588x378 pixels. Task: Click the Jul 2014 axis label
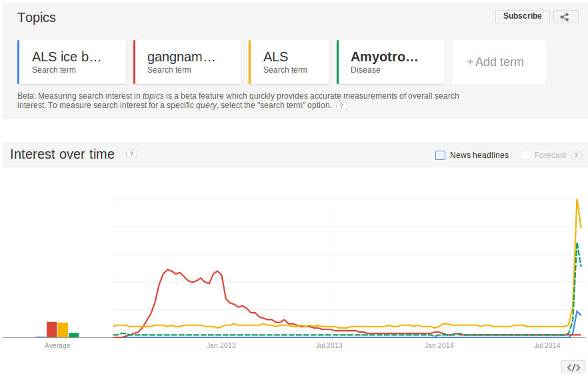(547, 345)
